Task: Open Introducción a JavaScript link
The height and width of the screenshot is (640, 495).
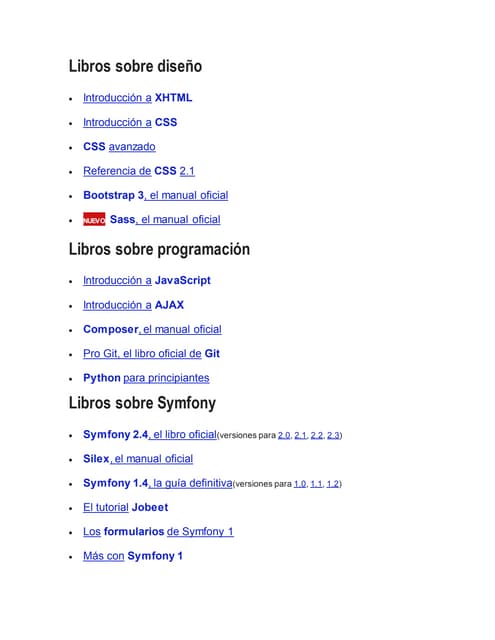Action: tap(147, 280)
